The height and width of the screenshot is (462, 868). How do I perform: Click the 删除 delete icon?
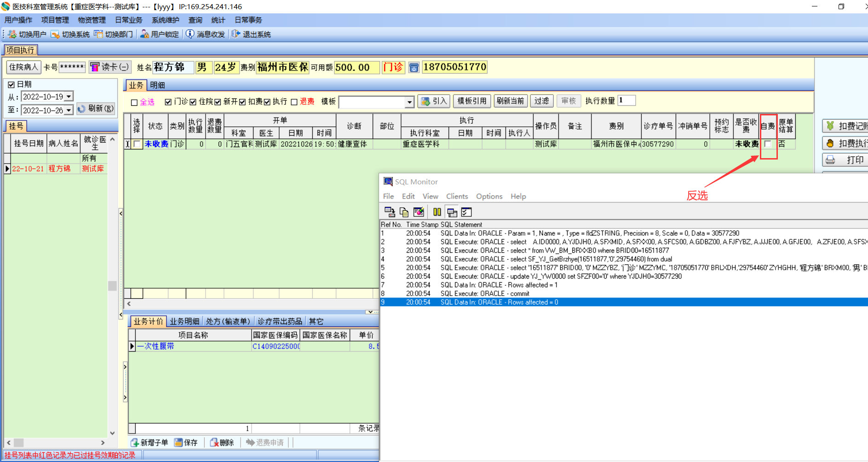click(x=214, y=442)
